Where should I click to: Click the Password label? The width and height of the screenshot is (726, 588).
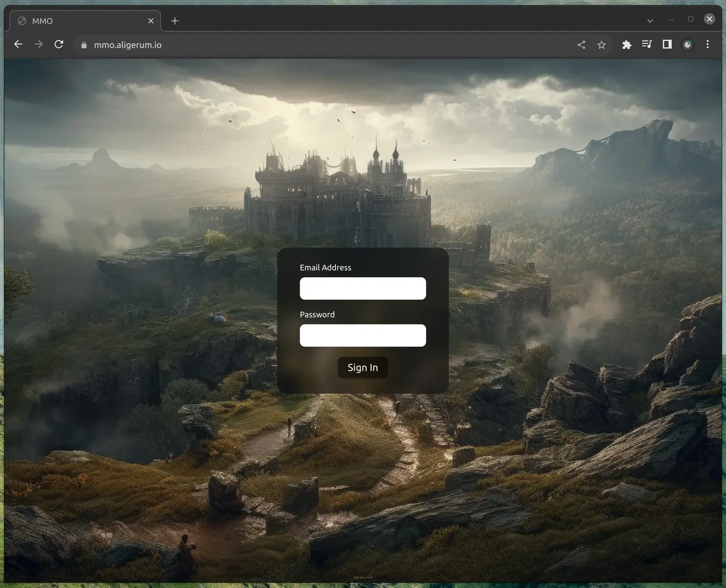pyautogui.click(x=317, y=314)
